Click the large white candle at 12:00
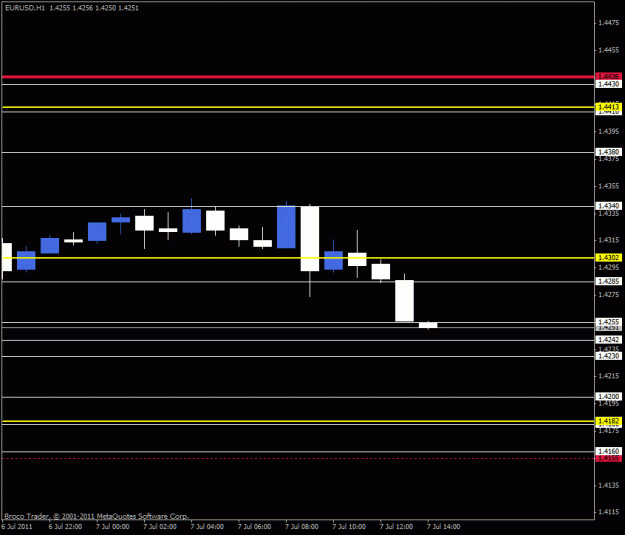 [x=404, y=301]
